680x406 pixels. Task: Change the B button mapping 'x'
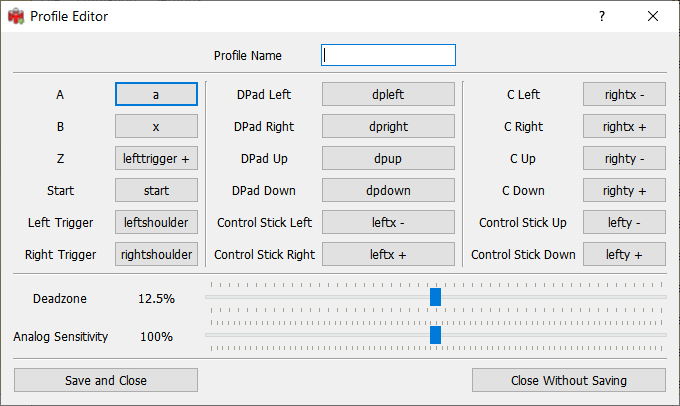coord(156,126)
